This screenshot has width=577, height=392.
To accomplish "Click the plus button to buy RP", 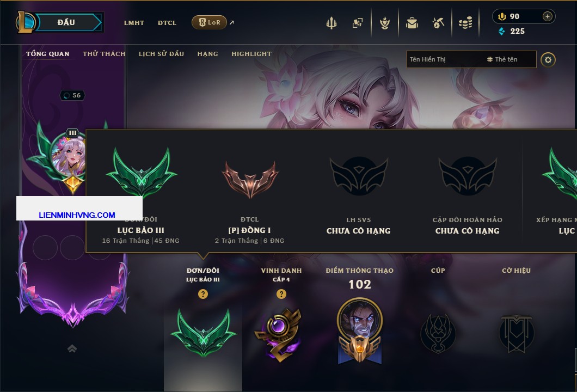I will [548, 16].
